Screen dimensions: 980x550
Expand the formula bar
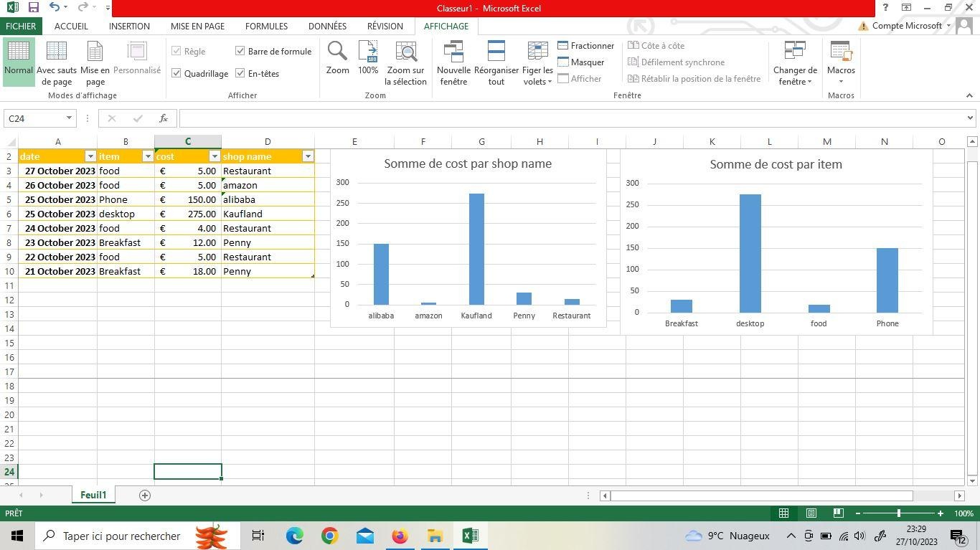coord(970,118)
